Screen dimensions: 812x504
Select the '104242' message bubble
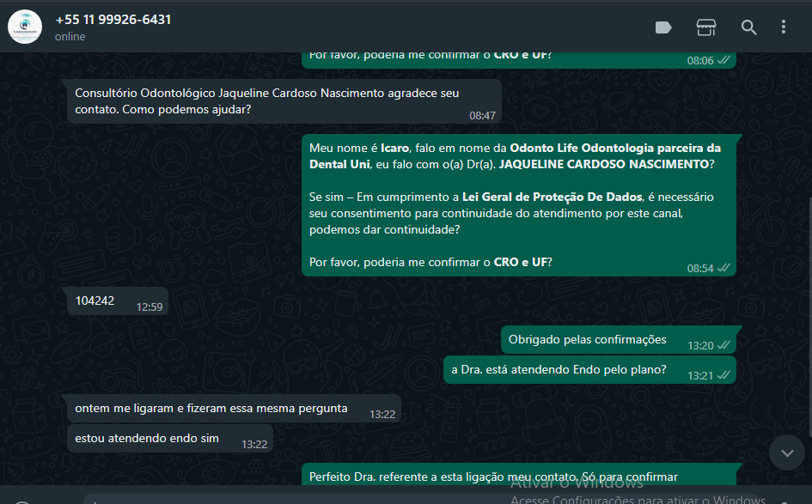coord(118,301)
